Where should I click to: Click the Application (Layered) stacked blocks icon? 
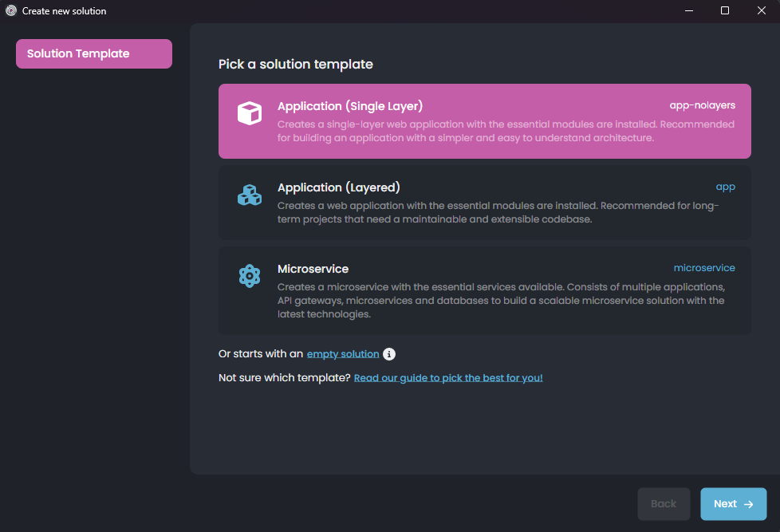(250, 194)
